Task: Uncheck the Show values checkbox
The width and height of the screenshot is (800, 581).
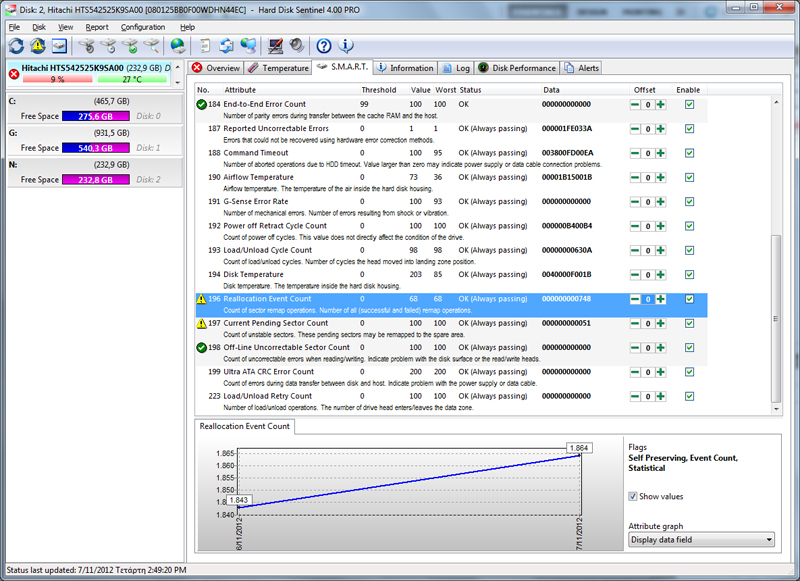Action: tap(633, 496)
